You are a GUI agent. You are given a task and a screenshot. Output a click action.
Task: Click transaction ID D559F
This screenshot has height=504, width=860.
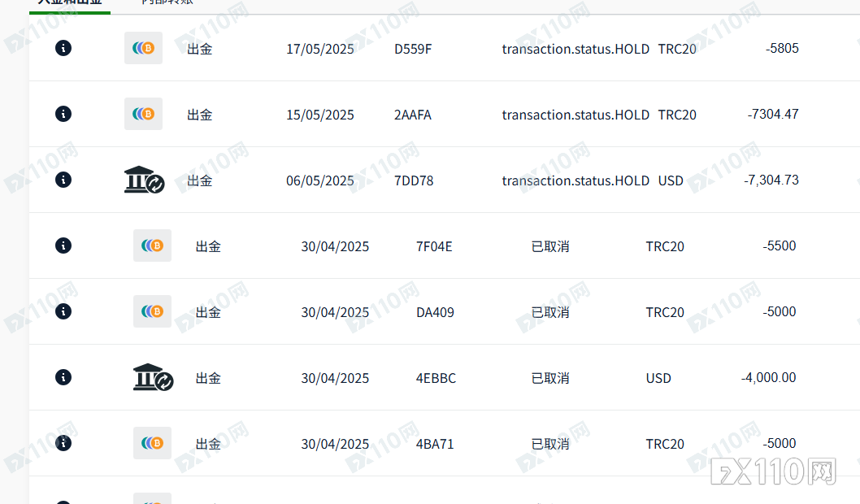[413, 50]
